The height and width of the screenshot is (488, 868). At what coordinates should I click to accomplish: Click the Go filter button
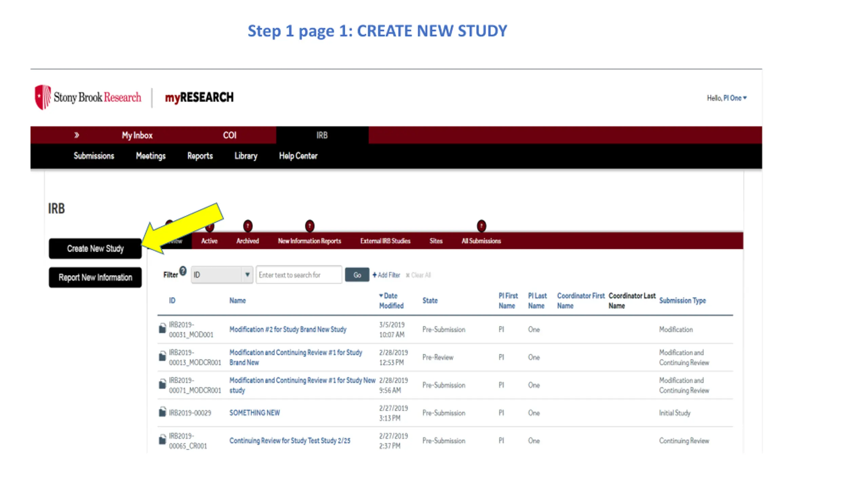click(x=357, y=275)
